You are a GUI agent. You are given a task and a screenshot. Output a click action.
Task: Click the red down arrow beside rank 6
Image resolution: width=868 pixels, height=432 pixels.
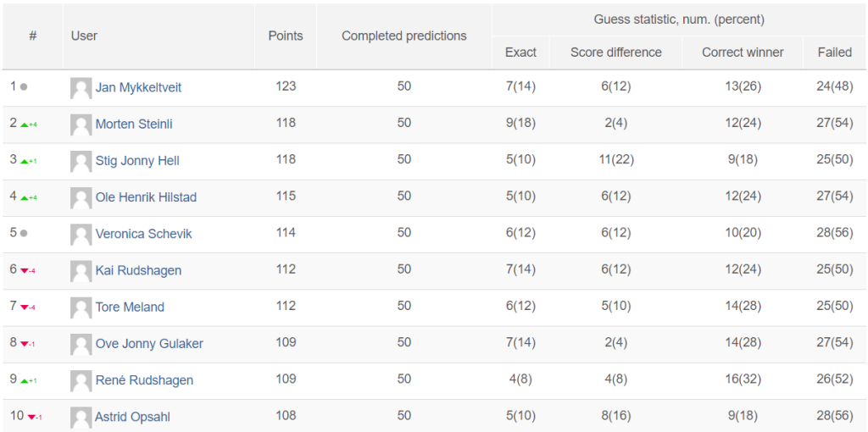pos(25,271)
